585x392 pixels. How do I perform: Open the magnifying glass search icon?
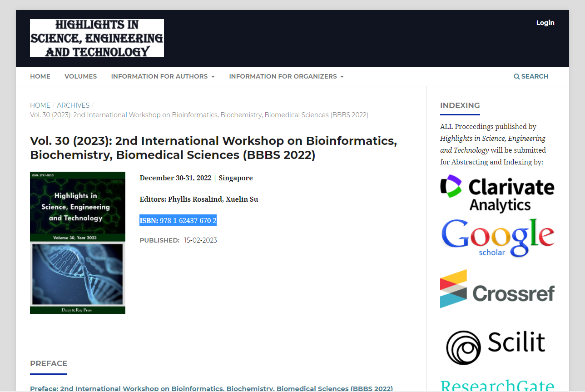pos(516,76)
